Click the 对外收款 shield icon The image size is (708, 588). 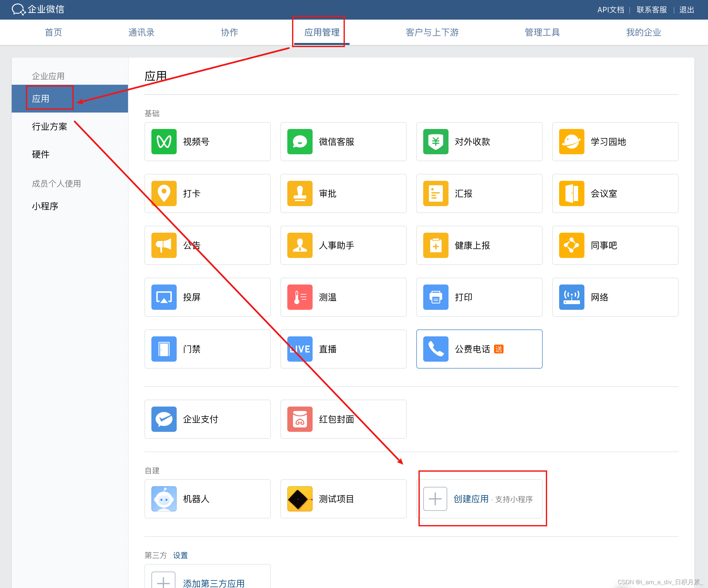point(436,142)
